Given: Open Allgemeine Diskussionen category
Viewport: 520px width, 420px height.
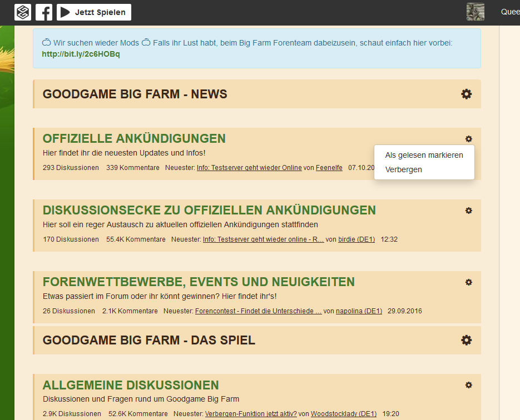Looking at the screenshot, I should [131, 385].
